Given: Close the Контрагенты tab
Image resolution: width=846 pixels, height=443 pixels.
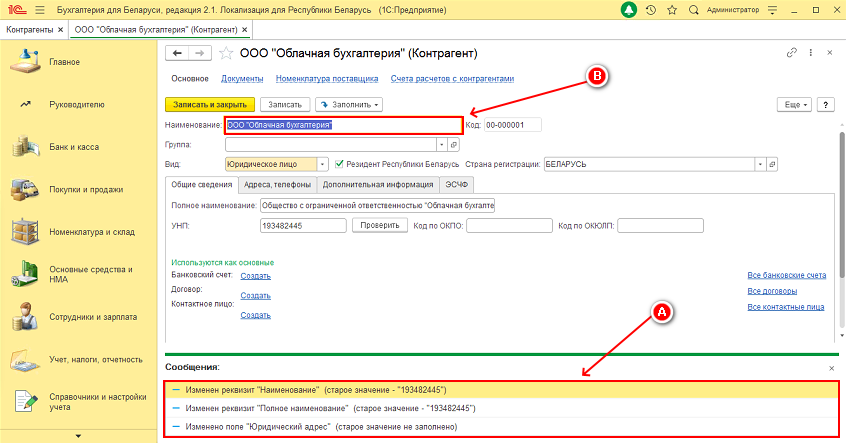Looking at the screenshot, I should coord(60,30).
